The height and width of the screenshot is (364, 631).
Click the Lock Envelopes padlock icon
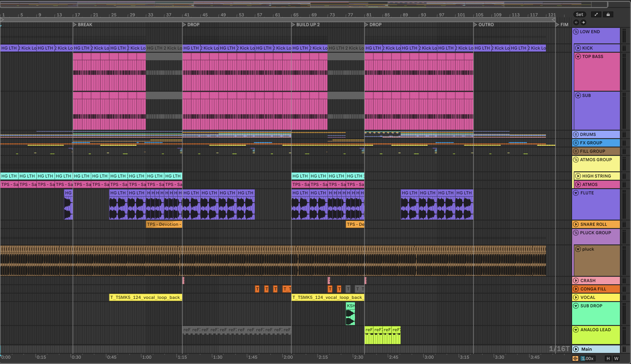[x=608, y=14]
